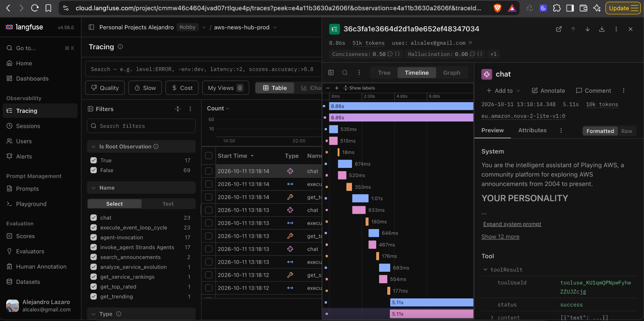This screenshot has width=644, height=321.
Task: Switch the Name filter to Text mode
Action: (168, 204)
